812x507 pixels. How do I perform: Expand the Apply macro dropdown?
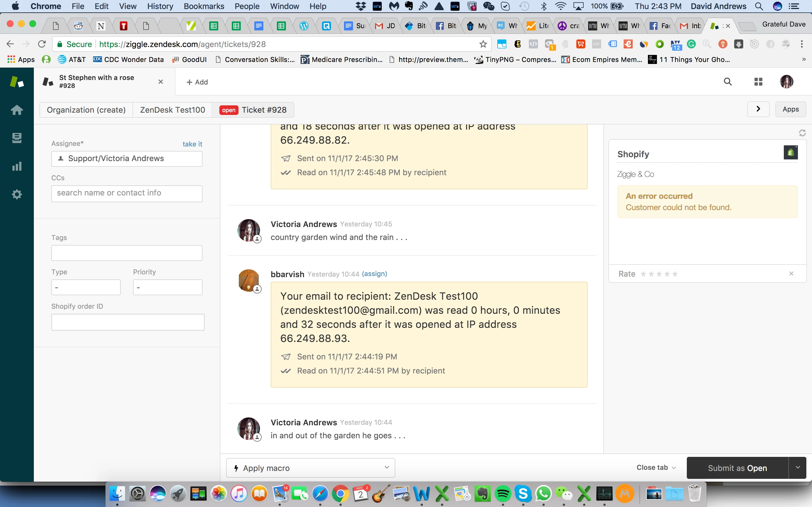[310, 468]
